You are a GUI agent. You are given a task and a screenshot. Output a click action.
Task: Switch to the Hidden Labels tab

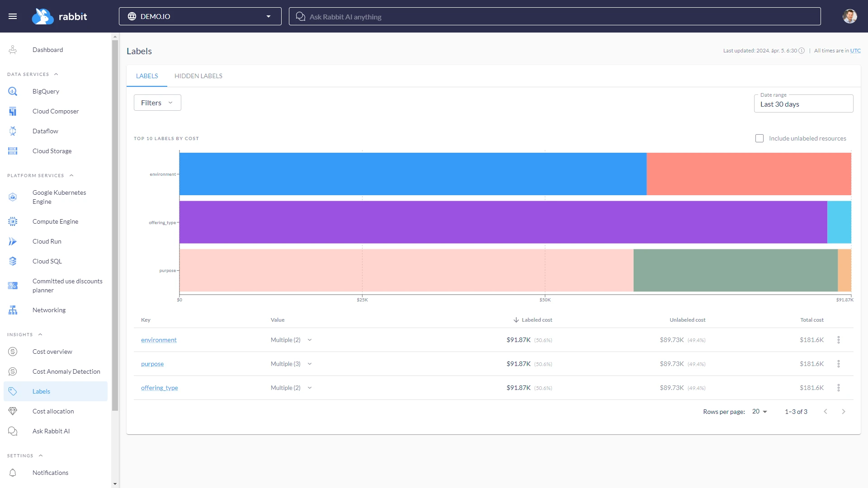tap(198, 76)
